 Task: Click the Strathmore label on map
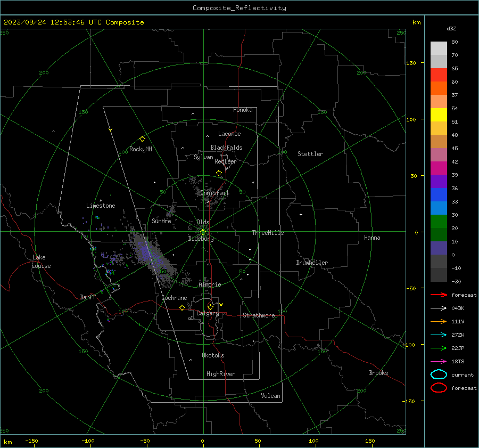pos(259,315)
